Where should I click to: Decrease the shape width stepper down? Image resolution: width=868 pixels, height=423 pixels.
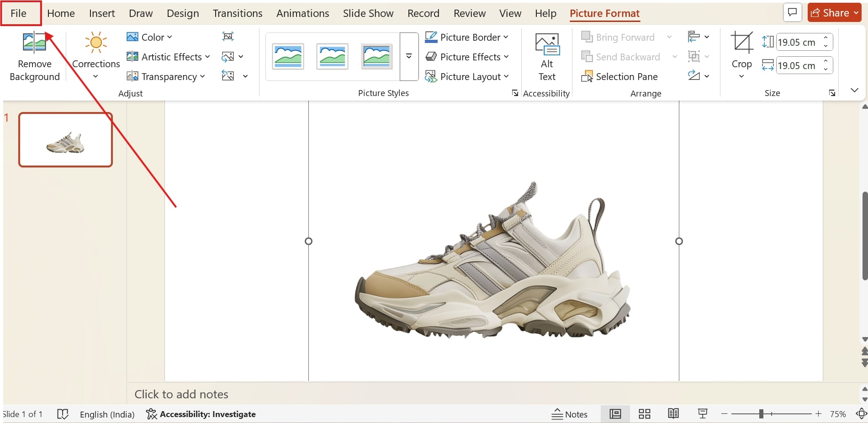click(826, 70)
